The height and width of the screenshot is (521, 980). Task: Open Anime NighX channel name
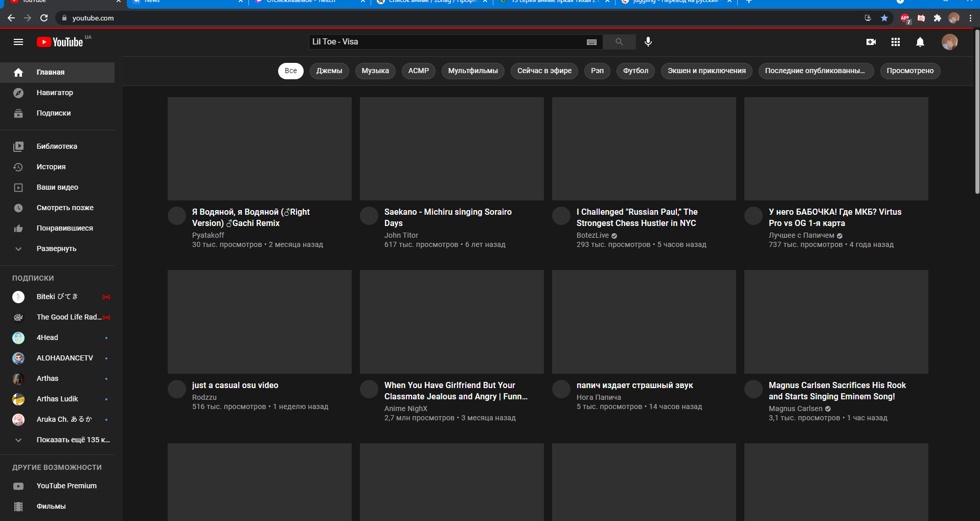406,409
